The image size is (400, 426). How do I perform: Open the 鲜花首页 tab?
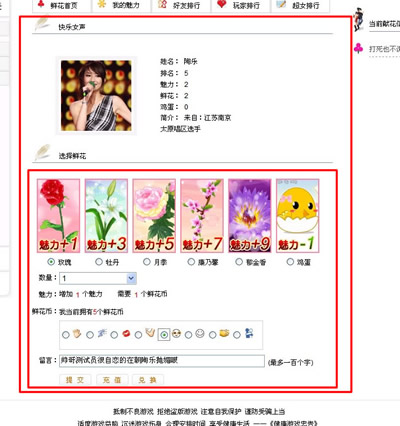[62, 5]
